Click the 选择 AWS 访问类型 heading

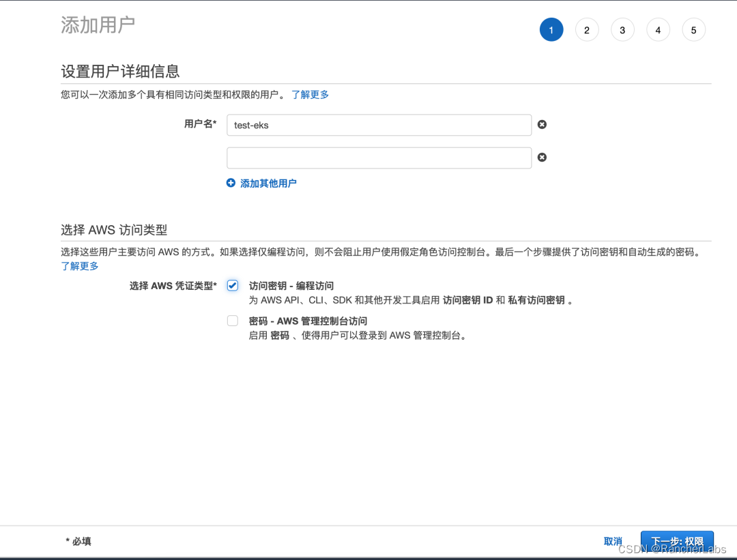pyautogui.click(x=114, y=230)
